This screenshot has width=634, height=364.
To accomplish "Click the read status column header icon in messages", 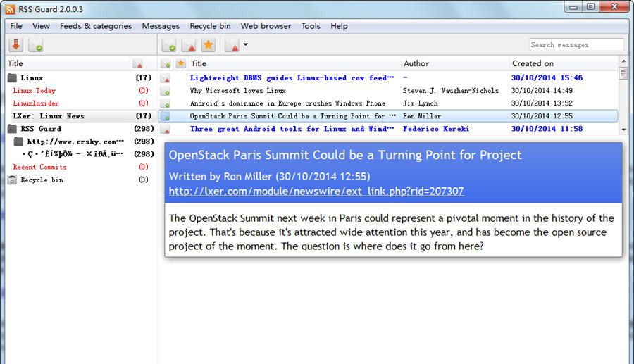I will pos(166,64).
